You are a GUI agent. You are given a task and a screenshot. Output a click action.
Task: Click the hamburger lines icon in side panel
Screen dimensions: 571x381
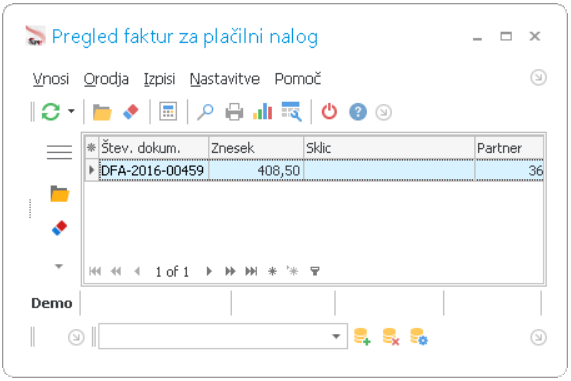point(59,152)
